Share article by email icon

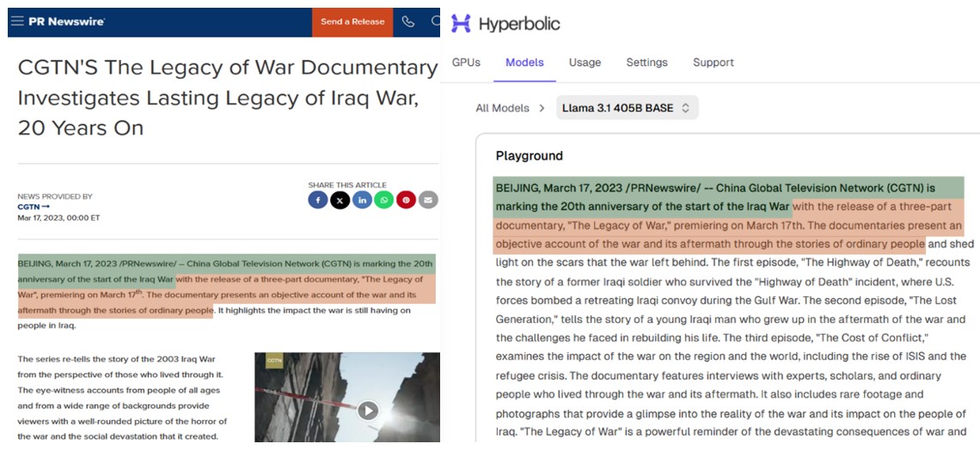point(428,200)
